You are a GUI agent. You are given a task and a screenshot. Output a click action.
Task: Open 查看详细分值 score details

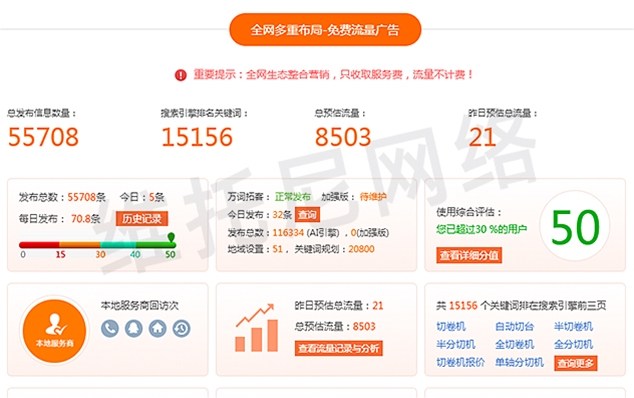[469, 255]
